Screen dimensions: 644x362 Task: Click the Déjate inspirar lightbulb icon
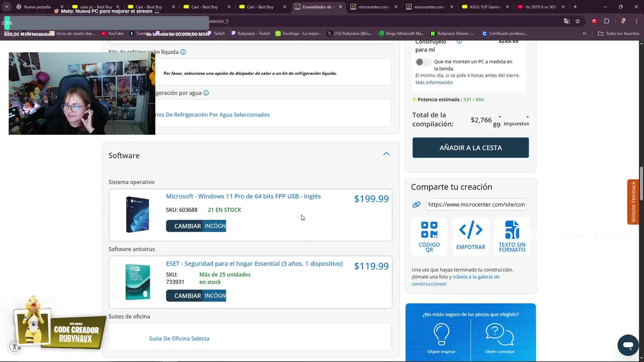click(x=441, y=334)
